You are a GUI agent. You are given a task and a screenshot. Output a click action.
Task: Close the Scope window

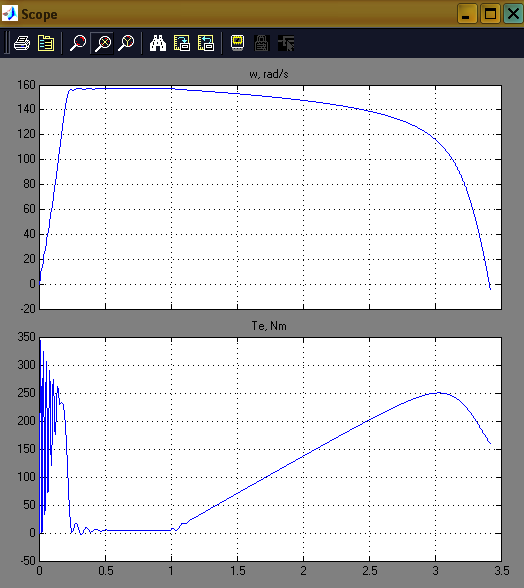pyautogui.click(x=513, y=14)
